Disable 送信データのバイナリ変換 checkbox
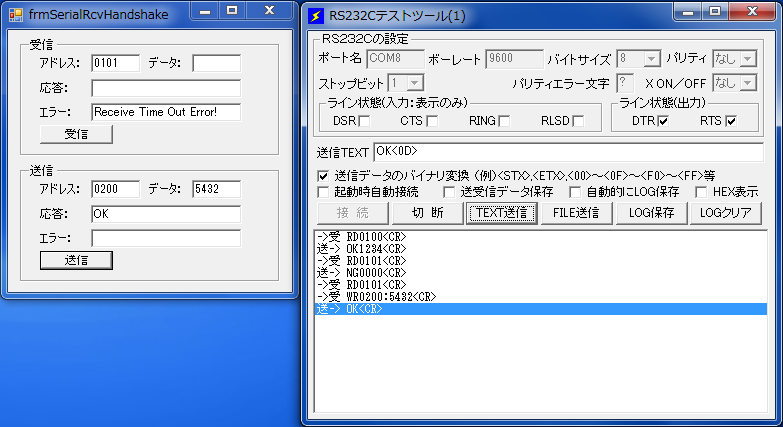 323,176
